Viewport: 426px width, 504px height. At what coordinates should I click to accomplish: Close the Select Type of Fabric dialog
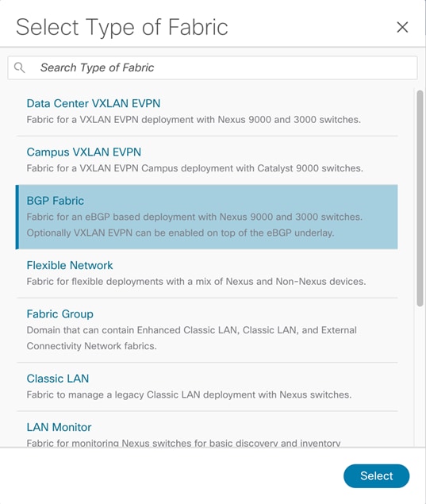pos(402,27)
